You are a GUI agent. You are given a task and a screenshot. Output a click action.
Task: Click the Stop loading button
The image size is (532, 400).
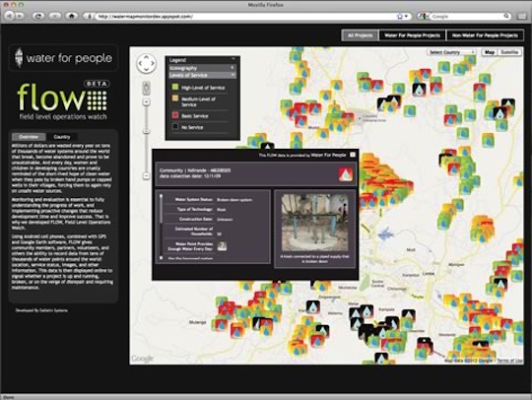54,16
